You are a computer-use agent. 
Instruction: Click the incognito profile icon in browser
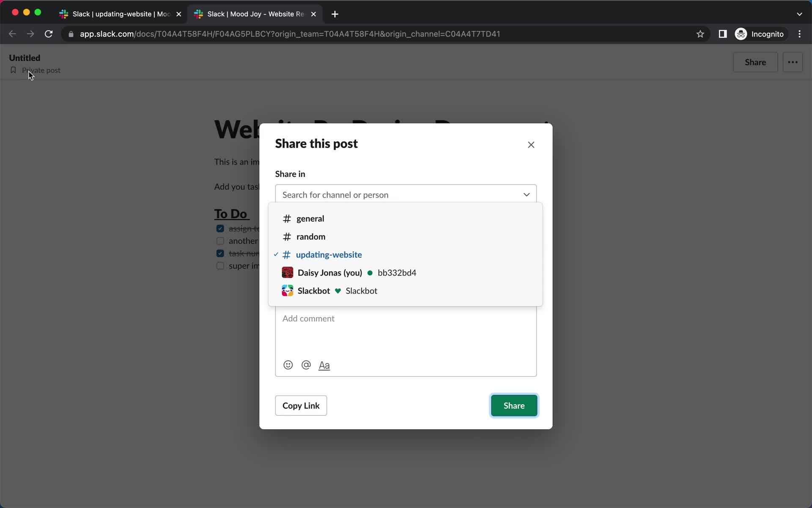741,34
